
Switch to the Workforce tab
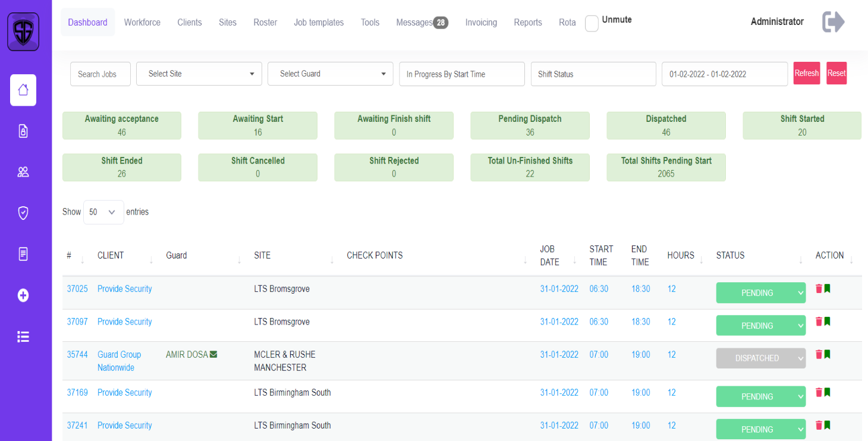pos(142,22)
